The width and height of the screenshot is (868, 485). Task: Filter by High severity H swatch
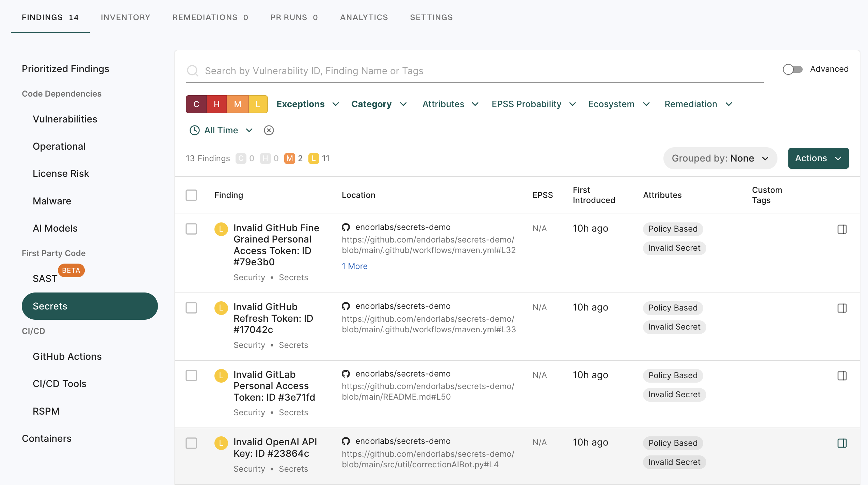(217, 104)
